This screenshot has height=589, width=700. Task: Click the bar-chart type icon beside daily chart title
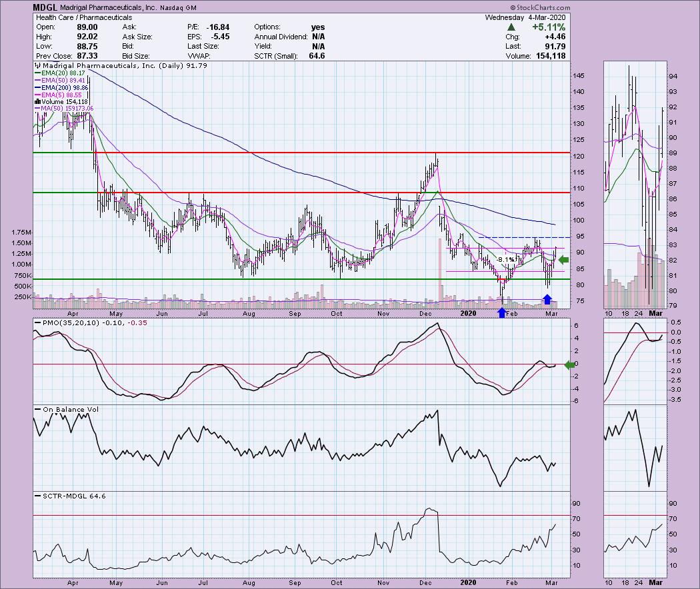pyautogui.click(x=37, y=65)
